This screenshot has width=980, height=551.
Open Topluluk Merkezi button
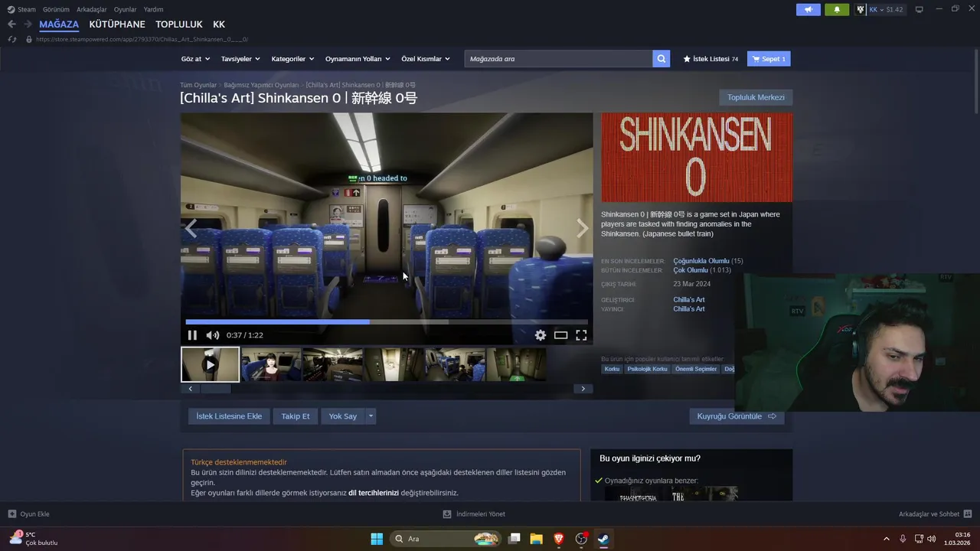[x=756, y=97]
